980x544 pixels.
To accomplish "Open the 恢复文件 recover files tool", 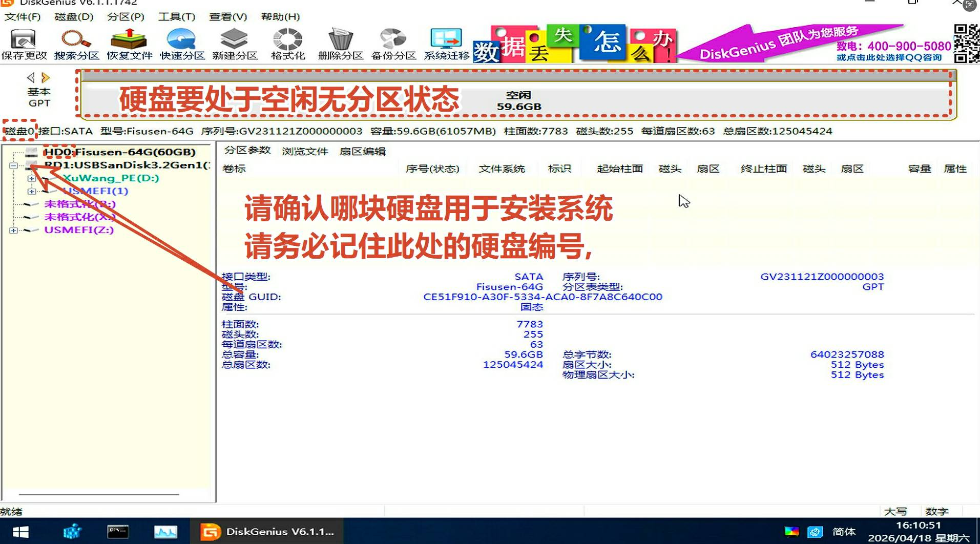I will (x=129, y=44).
